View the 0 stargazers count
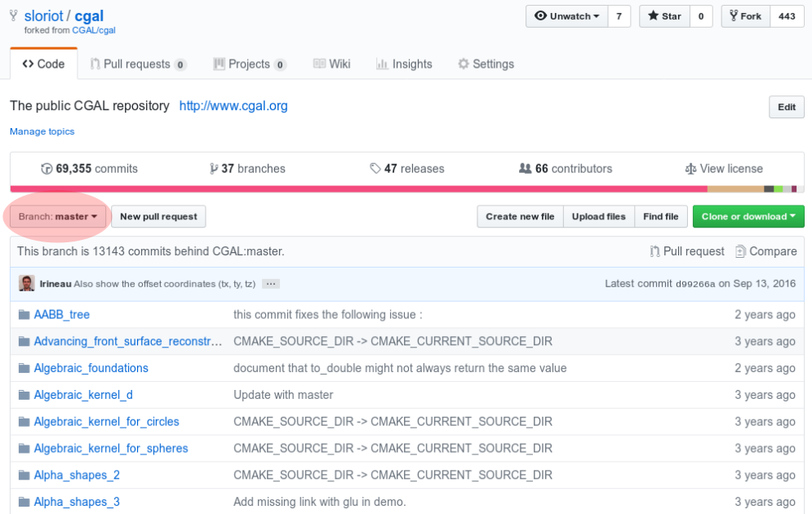This screenshot has height=514, width=812. [x=701, y=16]
